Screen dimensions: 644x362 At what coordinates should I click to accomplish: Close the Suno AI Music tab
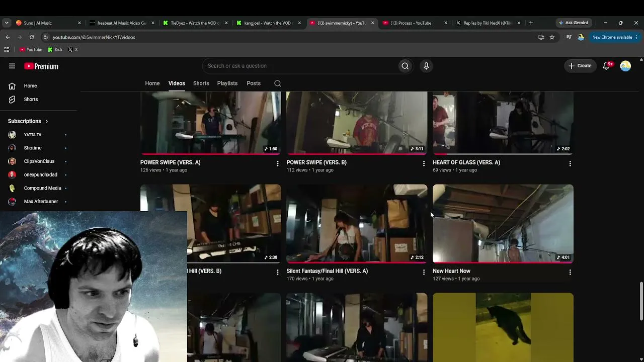[79, 23]
